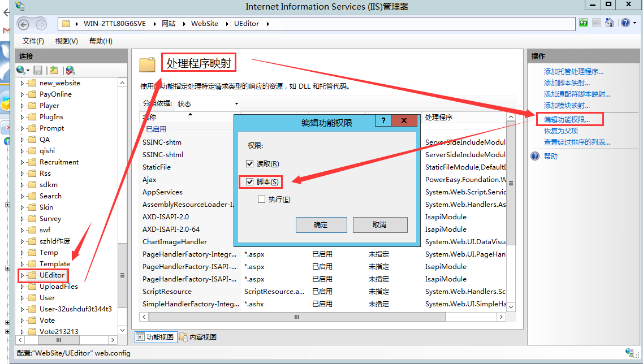Click the home icon in the toolbar
The height and width of the screenshot is (364, 643).
click(x=610, y=23)
